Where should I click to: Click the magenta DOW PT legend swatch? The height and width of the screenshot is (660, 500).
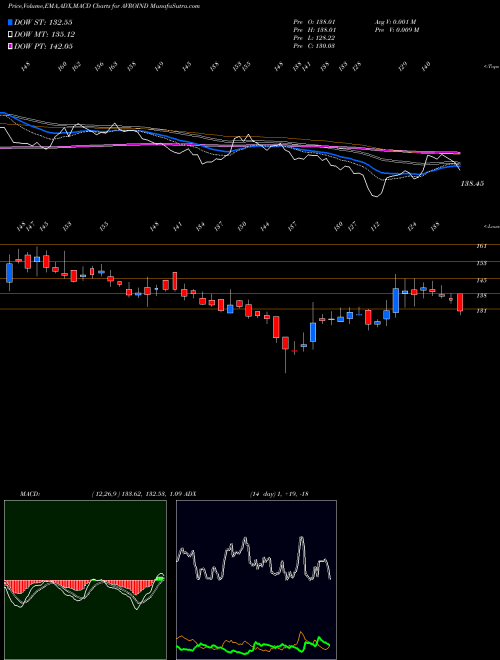tap(10, 46)
